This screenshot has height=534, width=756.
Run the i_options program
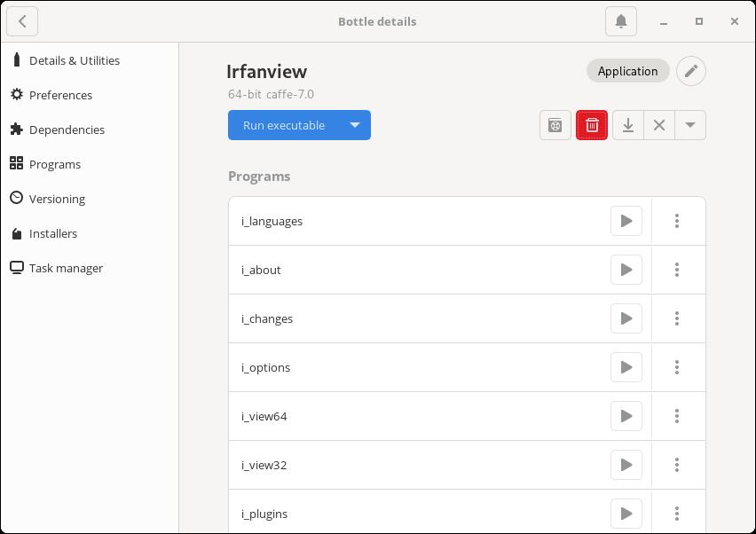[626, 367]
